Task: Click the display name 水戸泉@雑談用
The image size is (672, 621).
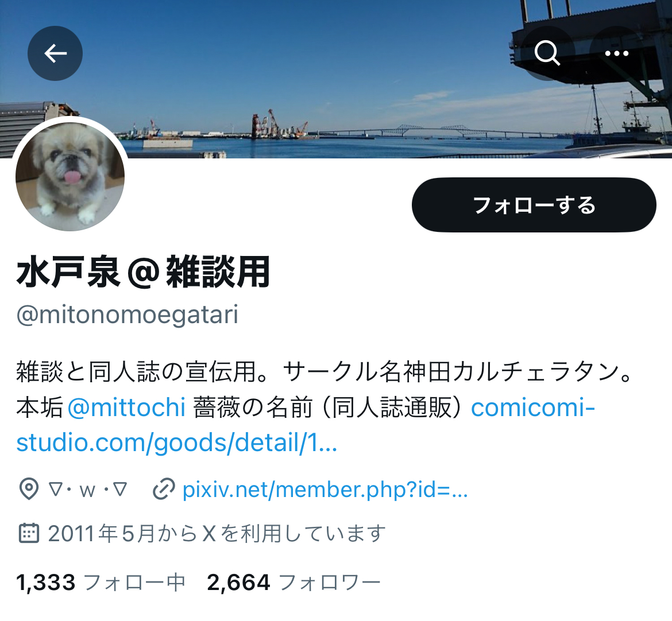Action: [x=143, y=271]
